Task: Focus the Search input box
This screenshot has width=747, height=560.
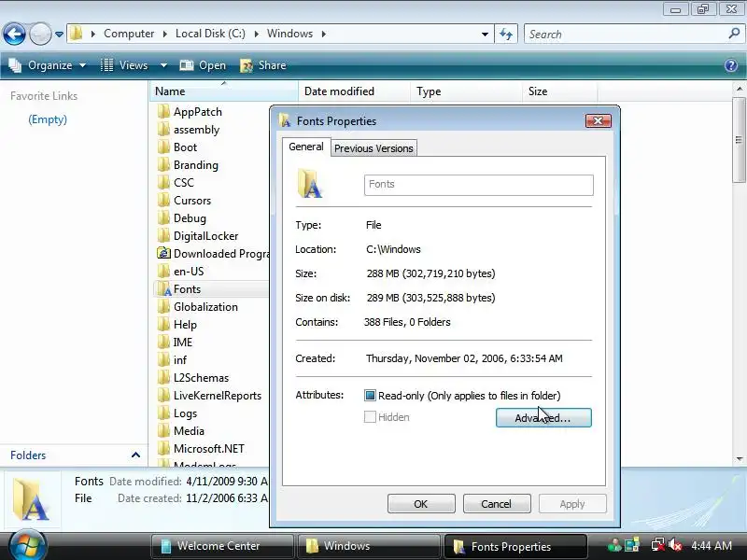Action: coord(627,35)
